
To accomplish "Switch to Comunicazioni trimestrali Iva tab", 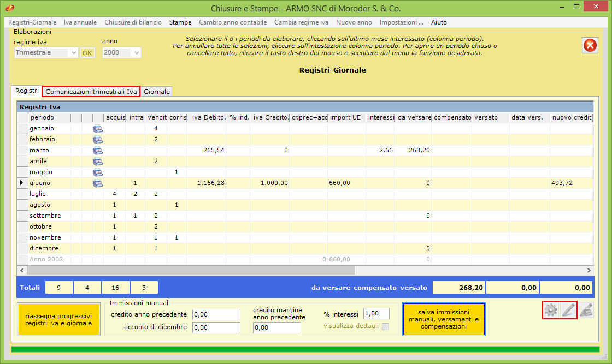I will tap(91, 92).
